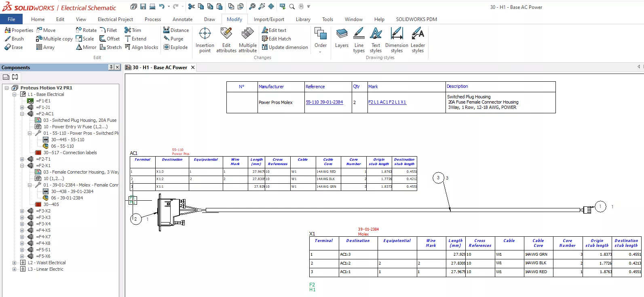Click the Save icon in quick access toolbar

[x=143, y=6]
